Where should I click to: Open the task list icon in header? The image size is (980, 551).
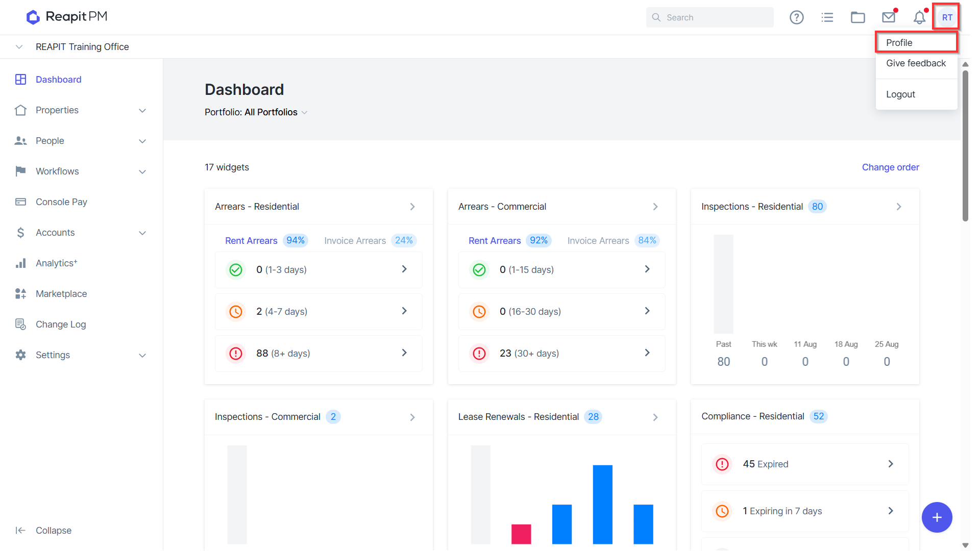(x=827, y=17)
